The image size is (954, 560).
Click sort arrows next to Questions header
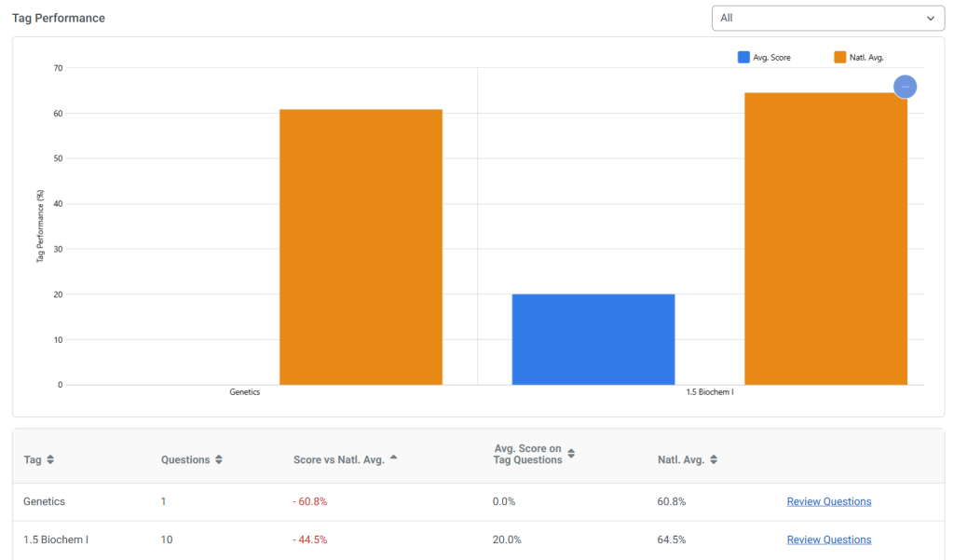(219, 460)
